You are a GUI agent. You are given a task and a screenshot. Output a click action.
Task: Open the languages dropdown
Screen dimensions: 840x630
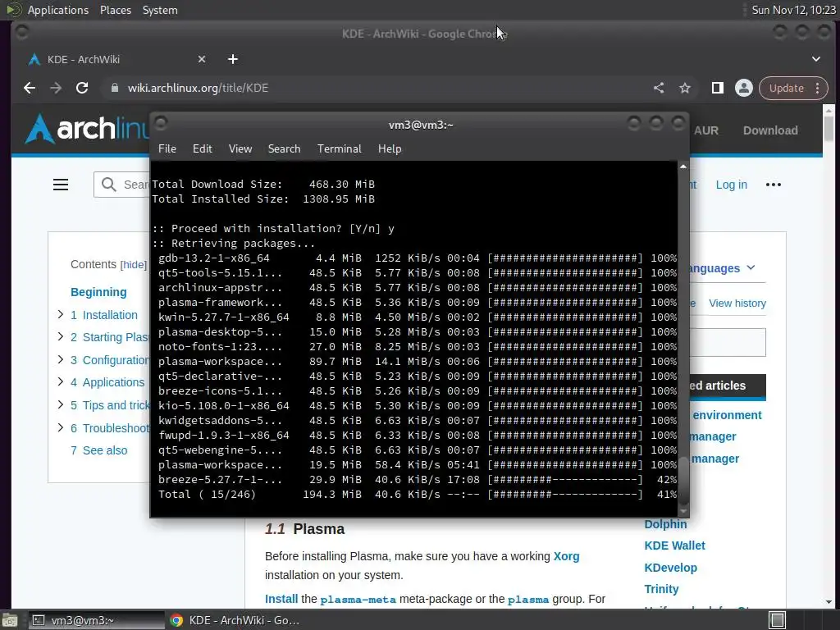tap(722, 268)
